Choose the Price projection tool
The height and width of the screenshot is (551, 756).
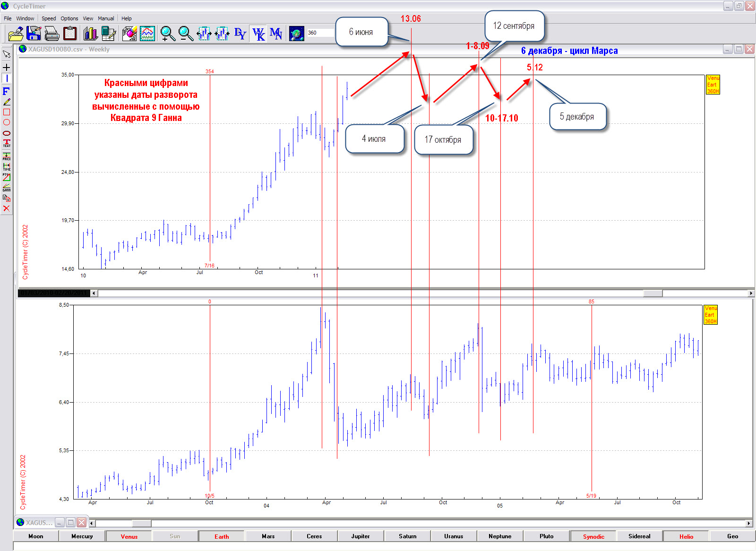coord(7,156)
